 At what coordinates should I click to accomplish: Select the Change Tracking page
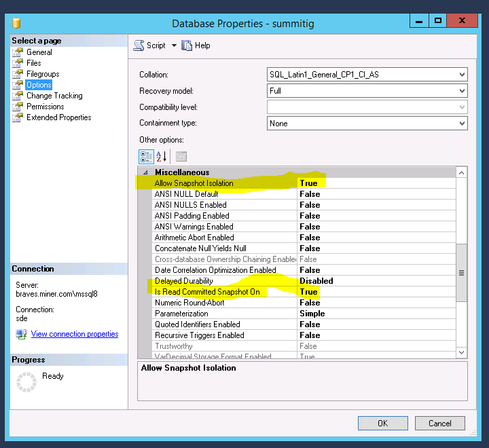point(54,96)
